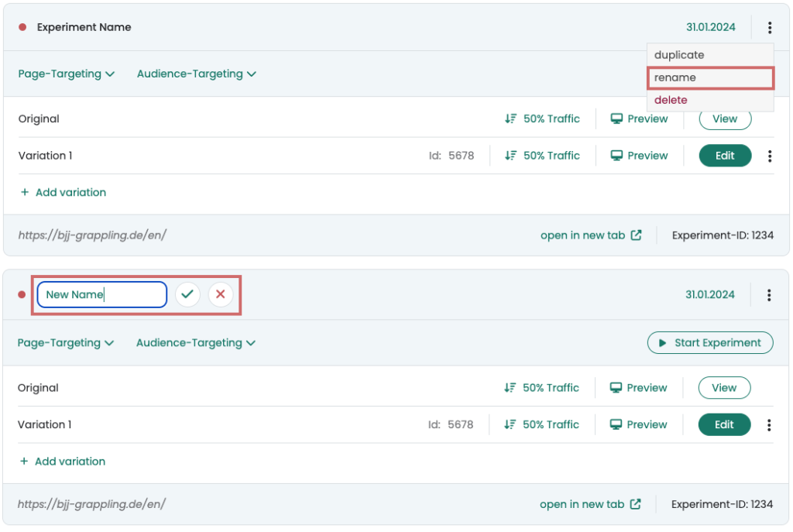This screenshot has height=532, width=793.
Task: Select duplicate from the context menu
Action: click(x=679, y=54)
